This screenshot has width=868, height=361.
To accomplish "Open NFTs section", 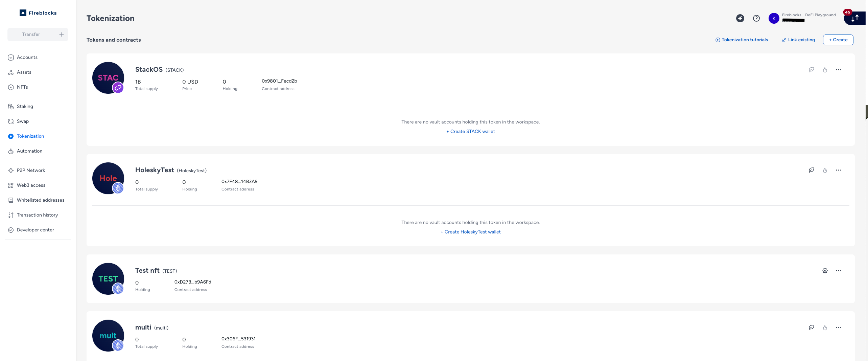I will pyautogui.click(x=22, y=87).
